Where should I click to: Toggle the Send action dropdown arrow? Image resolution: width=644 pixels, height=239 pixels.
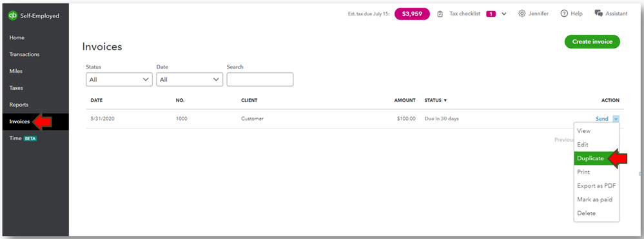616,119
